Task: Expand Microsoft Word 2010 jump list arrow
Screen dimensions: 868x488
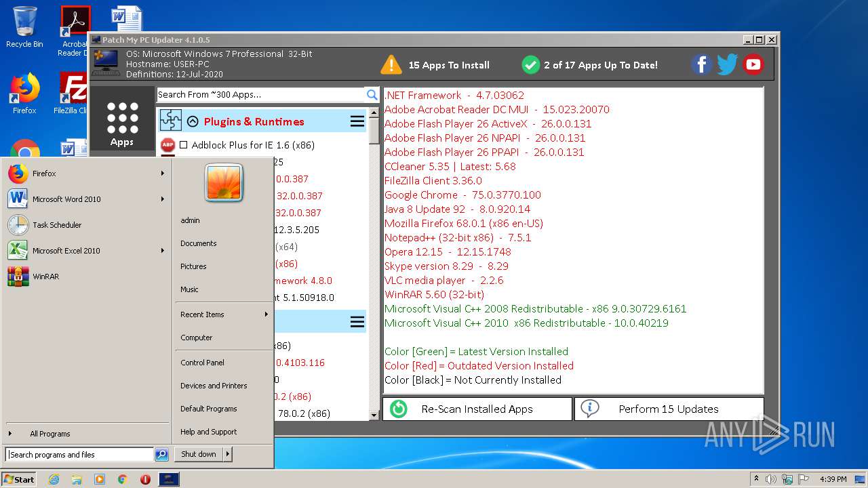Action: [x=163, y=199]
